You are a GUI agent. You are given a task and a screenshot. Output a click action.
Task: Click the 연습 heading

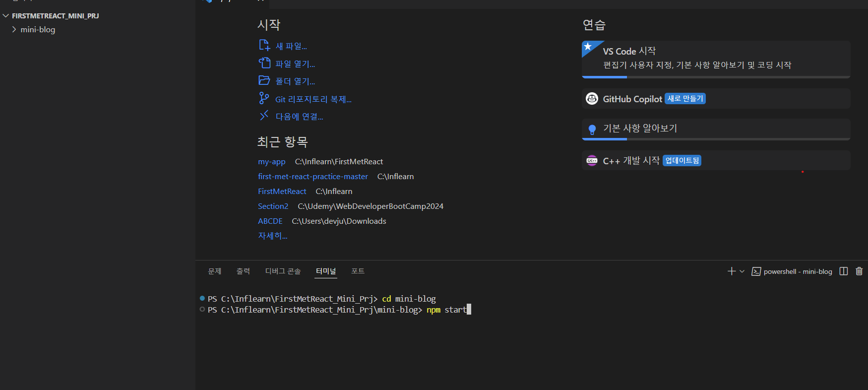coord(594,25)
